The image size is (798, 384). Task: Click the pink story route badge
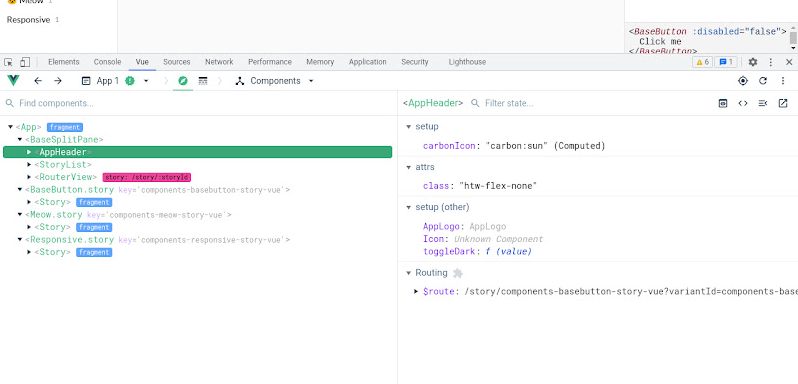(147, 178)
